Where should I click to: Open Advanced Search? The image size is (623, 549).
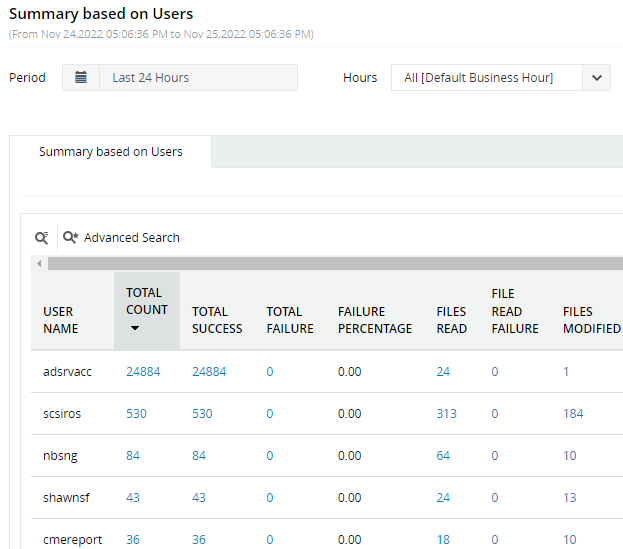[121, 238]
